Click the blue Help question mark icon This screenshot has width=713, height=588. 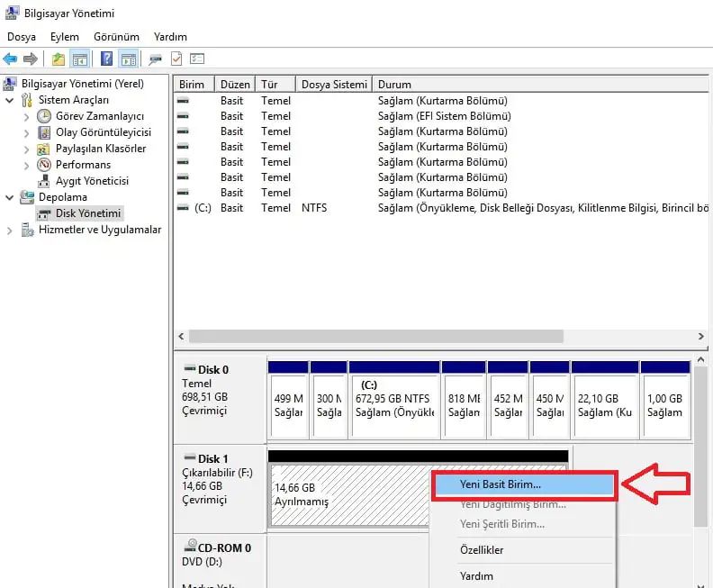tap(106, 59)
